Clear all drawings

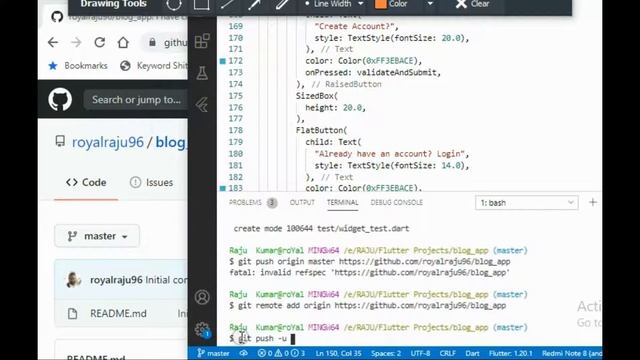tap(472, 4)
